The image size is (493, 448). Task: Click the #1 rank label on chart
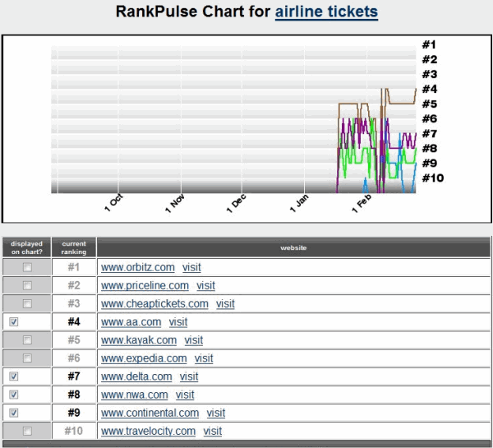(x=429, y=44)
